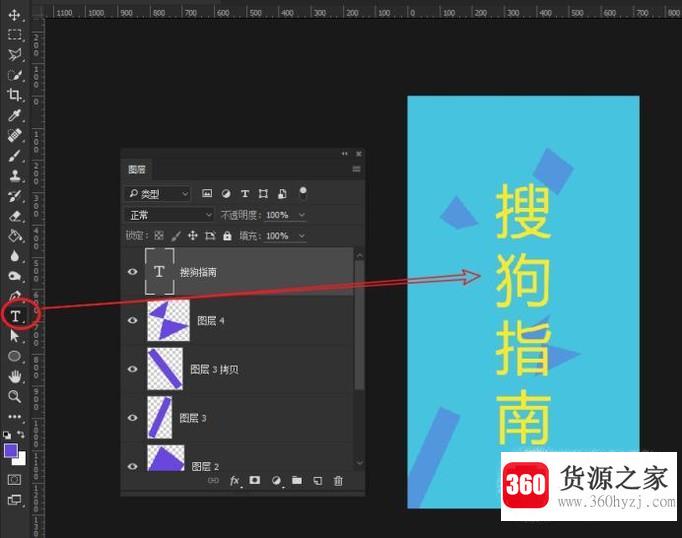
Task: Toggle the layer filtering switch
Action: (x=303, y=192)
